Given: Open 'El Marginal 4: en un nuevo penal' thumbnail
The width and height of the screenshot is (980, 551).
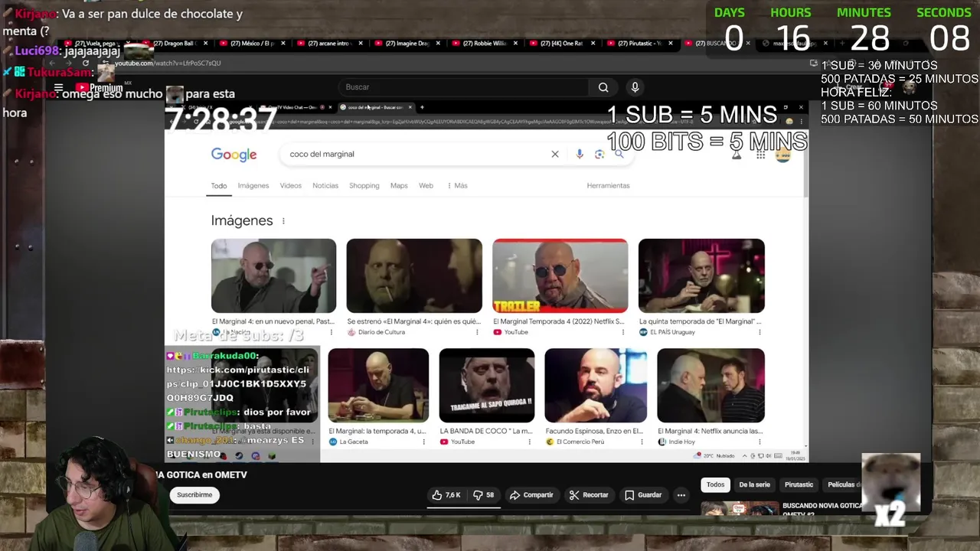Looking at the screenshot, I should [273, 275].
